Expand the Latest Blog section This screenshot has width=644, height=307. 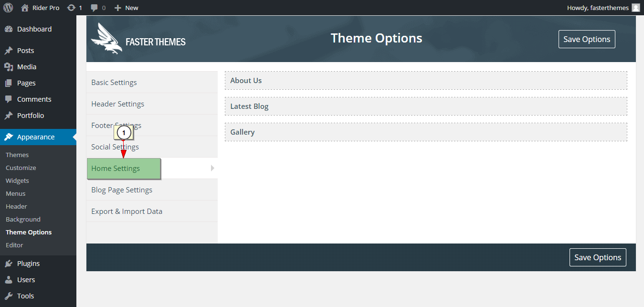click(x=426, y=106)
